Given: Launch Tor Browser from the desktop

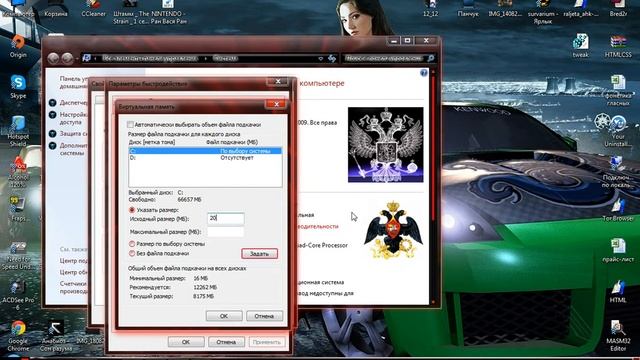Looking at the screenshot, I should tap(618, 209).
